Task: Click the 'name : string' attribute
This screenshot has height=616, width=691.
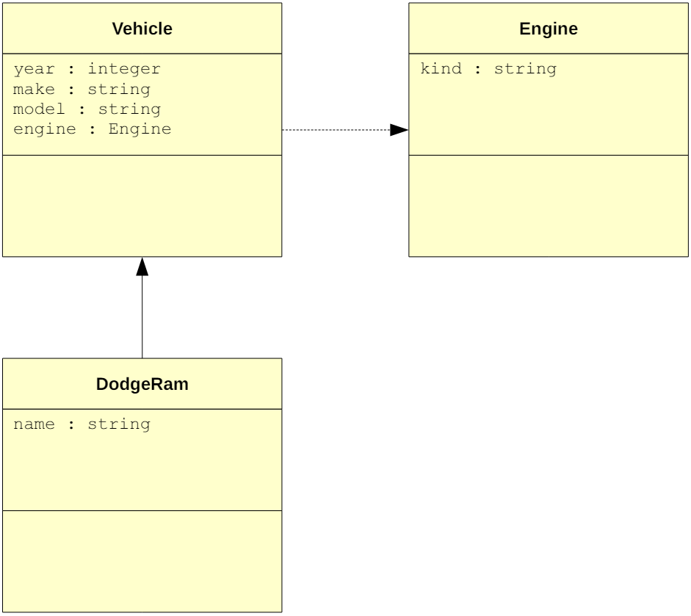Action: click(82, 424)
